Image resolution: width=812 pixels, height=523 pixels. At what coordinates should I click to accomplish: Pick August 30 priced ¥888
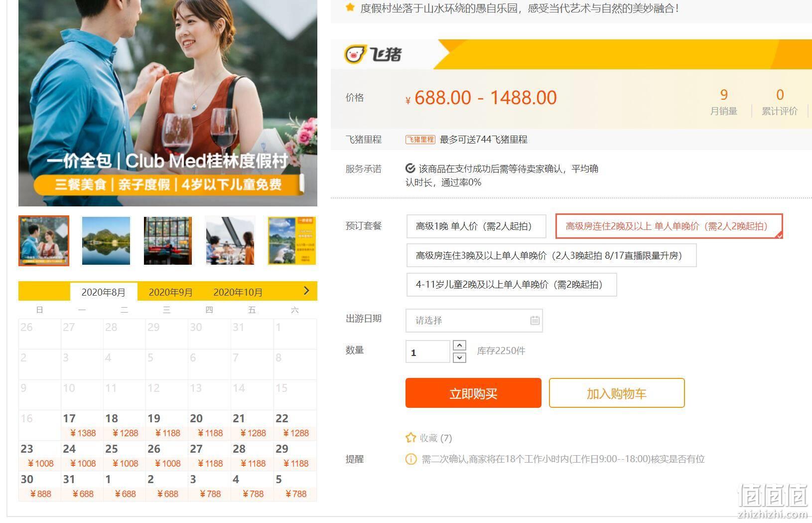pyautogui.click(x=40, y=486)
